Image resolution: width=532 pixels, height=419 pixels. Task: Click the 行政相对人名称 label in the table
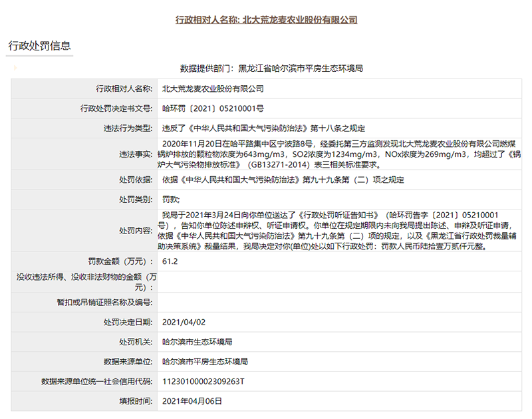click(124, 89)
